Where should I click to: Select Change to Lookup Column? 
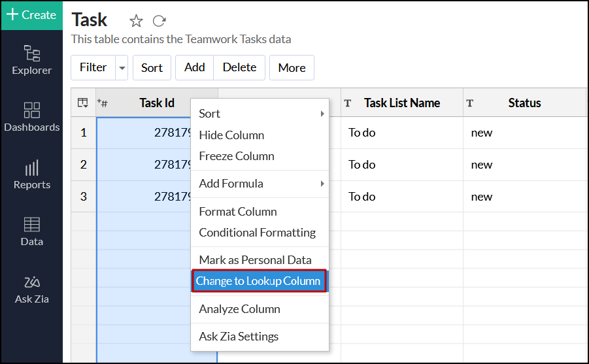click(x=258, y=281)
